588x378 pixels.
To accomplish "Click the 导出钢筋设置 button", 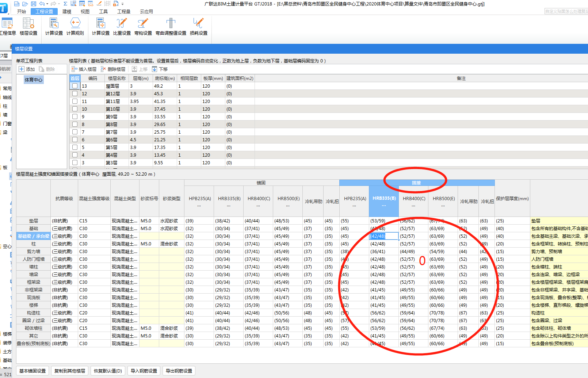I will 179,371.
